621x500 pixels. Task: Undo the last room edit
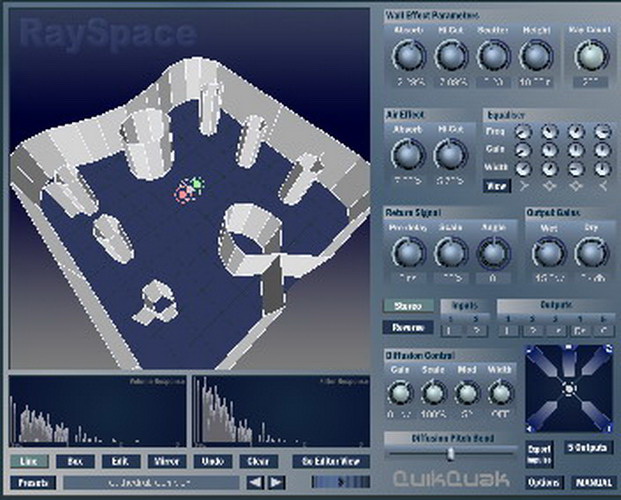pyautogui.click(x=213, y=461)
